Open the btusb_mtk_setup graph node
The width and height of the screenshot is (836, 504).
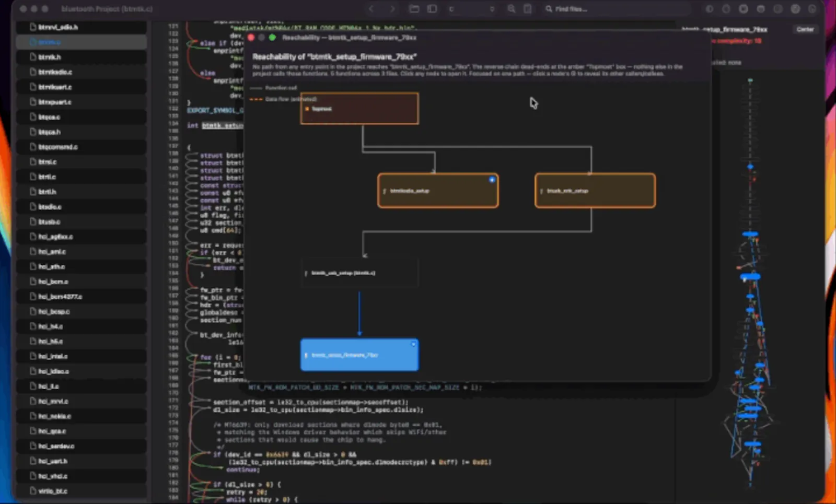click(595, 191)
